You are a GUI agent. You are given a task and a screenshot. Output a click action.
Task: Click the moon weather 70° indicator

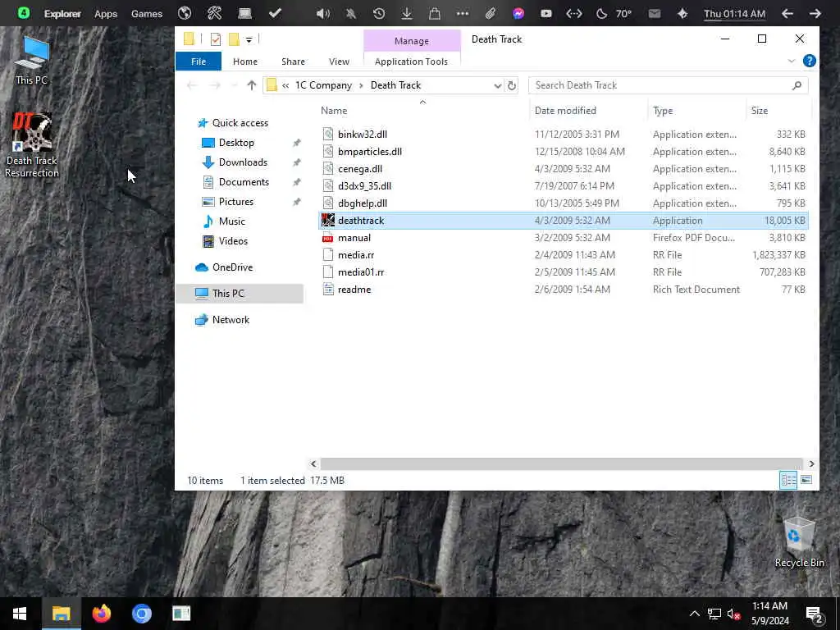[614, 13]
